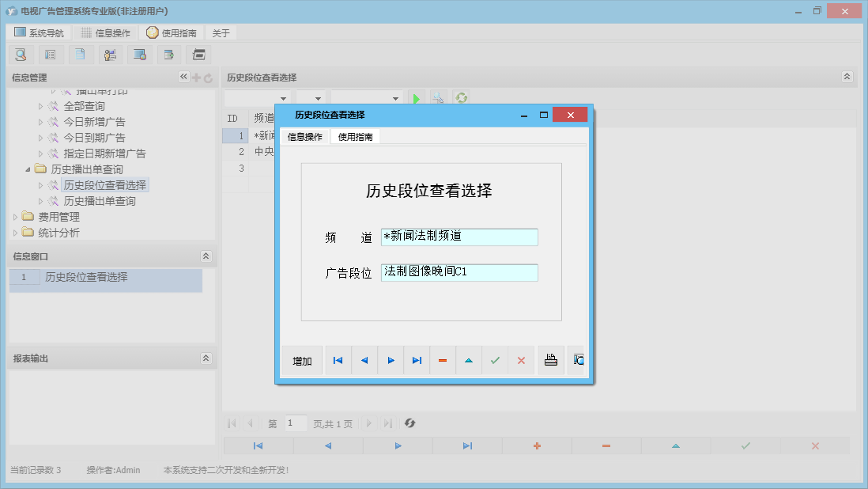This screenshot has height=489, width=868.
Task: Click the green run arrow above the data grid
Action: pos(417,97)
